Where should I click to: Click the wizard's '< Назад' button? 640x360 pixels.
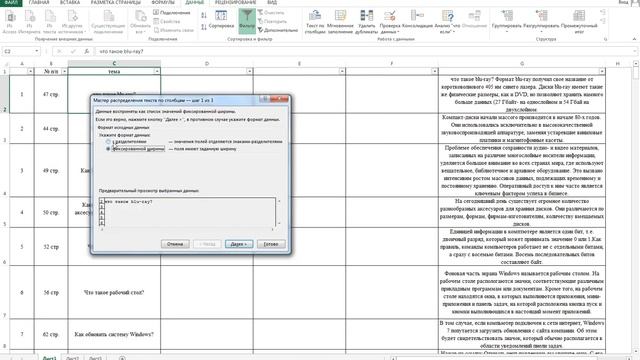tap(207, 244)
